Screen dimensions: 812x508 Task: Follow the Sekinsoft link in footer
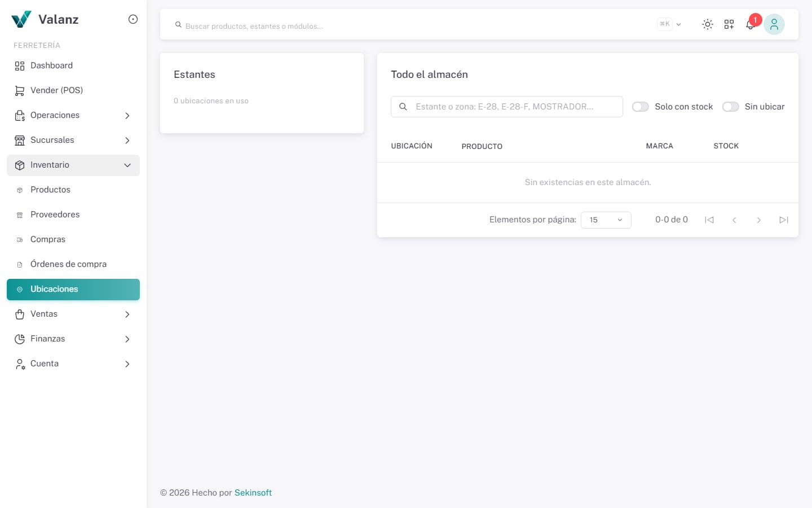[x=253, y=493]
